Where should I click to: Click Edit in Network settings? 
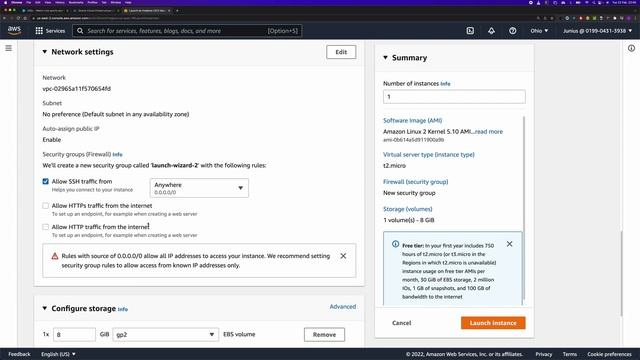pyautogui.click(x=341, y=52)
